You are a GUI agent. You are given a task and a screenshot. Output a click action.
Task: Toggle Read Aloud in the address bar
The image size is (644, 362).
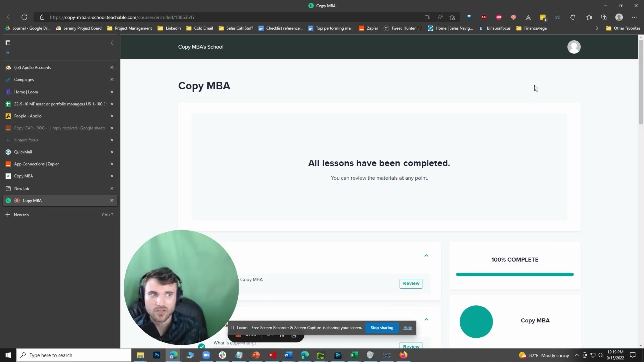click(440, 17)
